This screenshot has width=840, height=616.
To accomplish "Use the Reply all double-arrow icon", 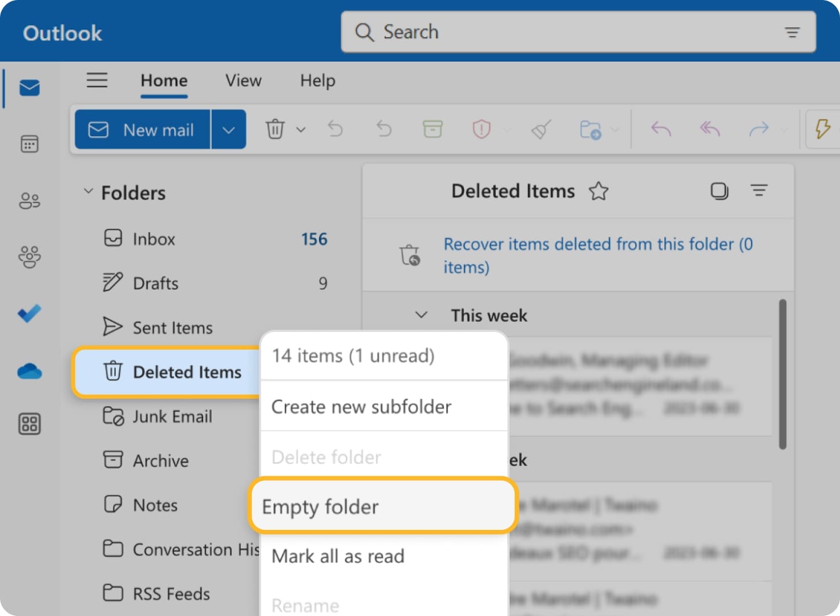I will coord(709,129).
